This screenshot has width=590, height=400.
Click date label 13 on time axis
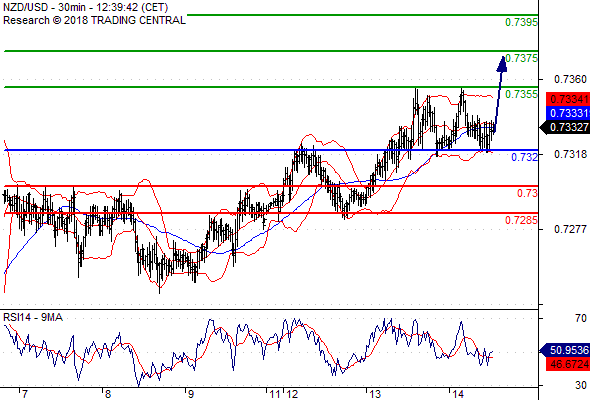click(x=375, y=394)
